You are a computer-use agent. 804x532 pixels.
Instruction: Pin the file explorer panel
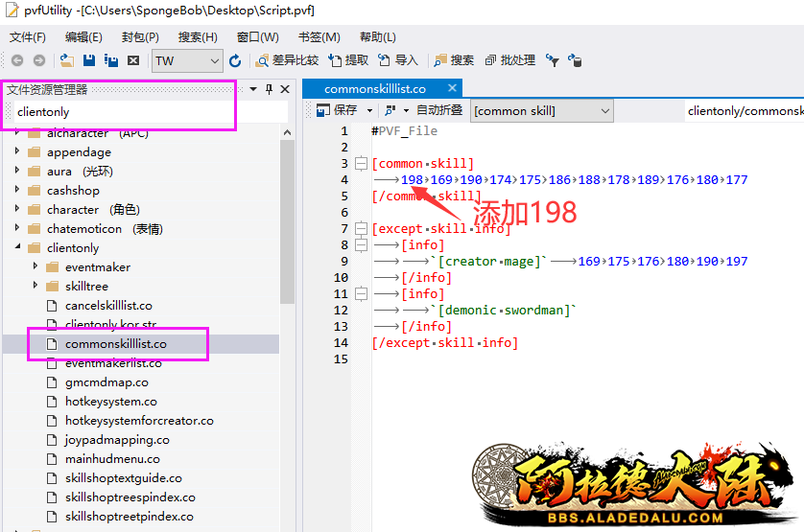tap(269, 89)
